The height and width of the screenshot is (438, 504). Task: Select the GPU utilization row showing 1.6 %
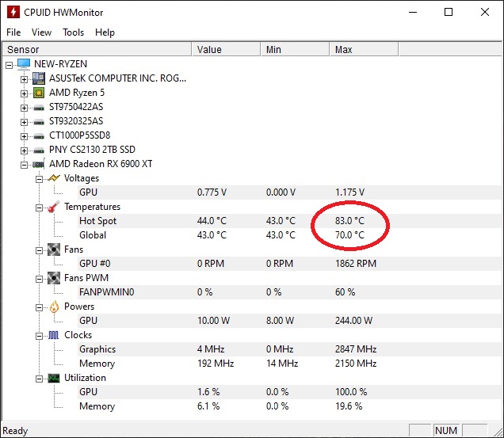pyautogui.click(x=289, y=392)
